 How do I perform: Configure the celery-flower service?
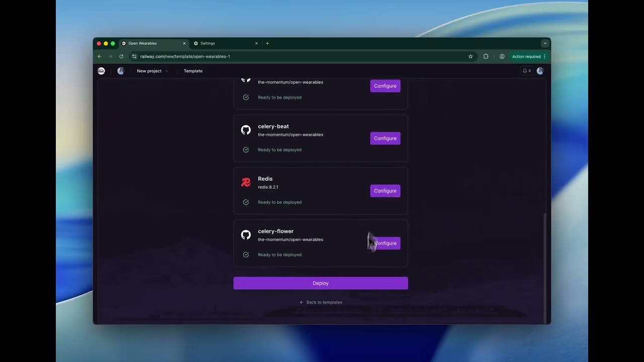385,243
